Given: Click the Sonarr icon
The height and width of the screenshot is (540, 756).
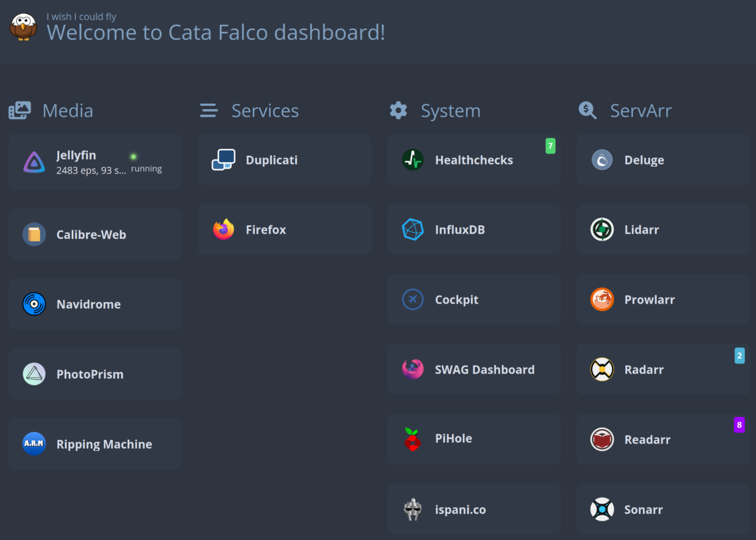Looking at the screenshot, I should (x=602, y=509).
